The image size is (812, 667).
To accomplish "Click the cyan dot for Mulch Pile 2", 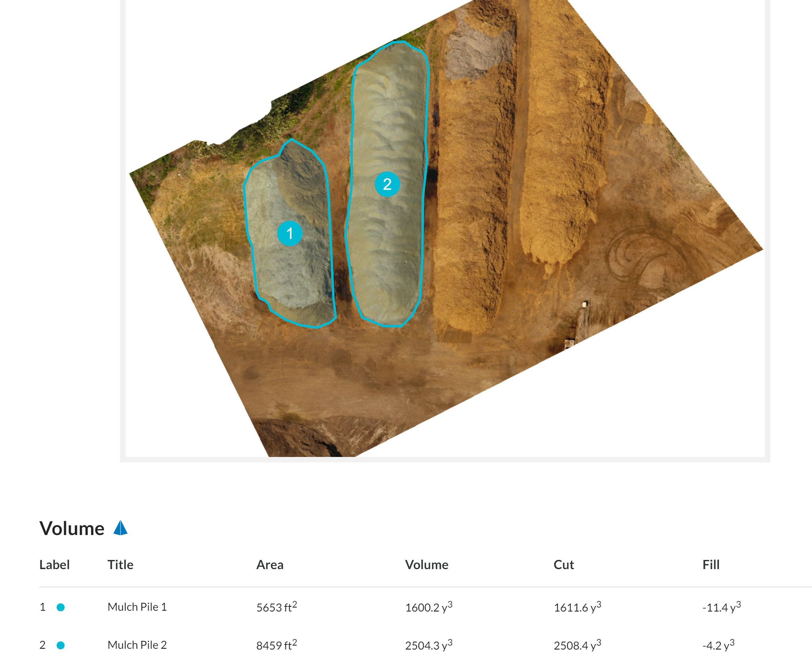I will pos(61,645).
